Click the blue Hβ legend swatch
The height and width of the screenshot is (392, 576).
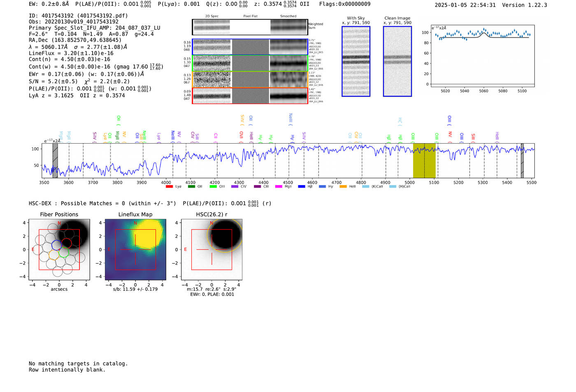(302, 186)
